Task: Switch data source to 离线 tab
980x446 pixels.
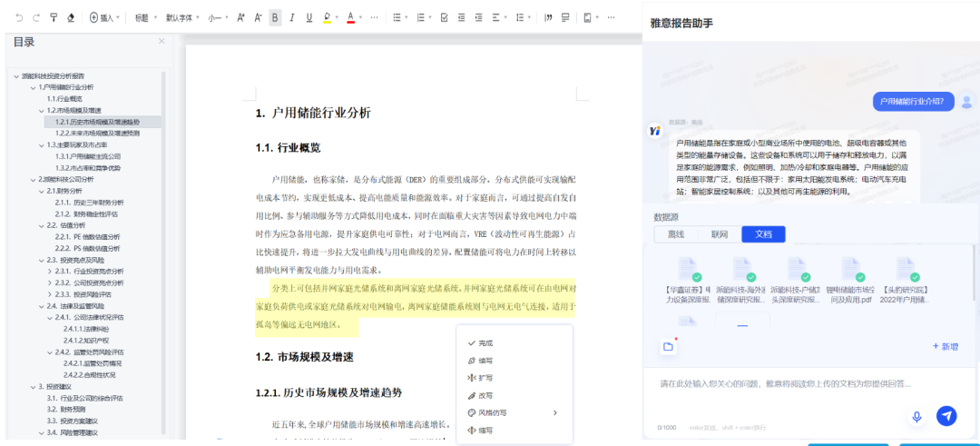Action: pyautogui.click(x=676, y=234)
